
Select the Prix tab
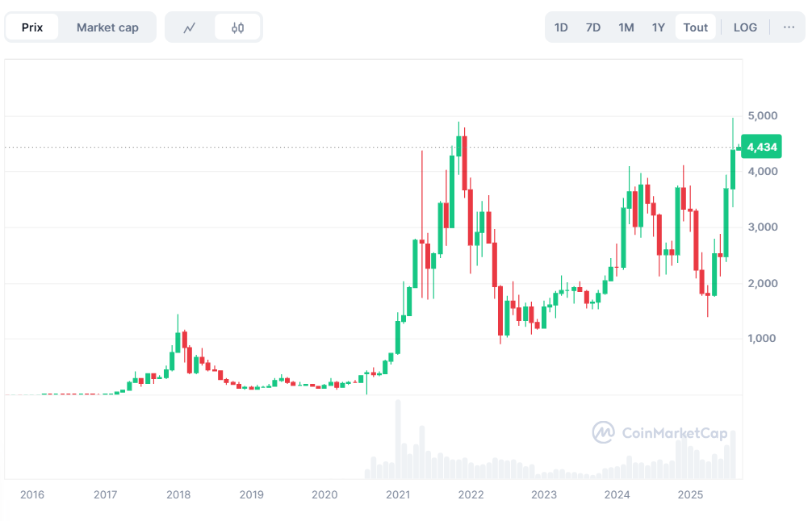32,27
